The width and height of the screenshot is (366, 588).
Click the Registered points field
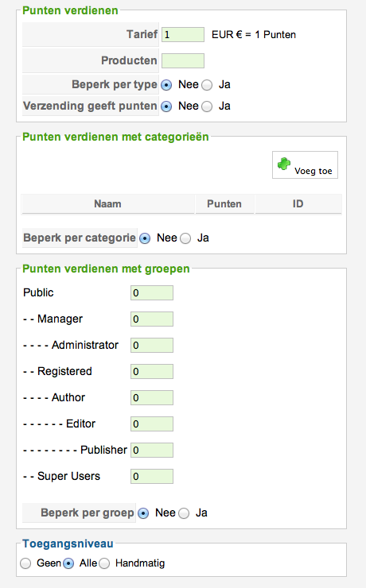(x=152, y=372)
